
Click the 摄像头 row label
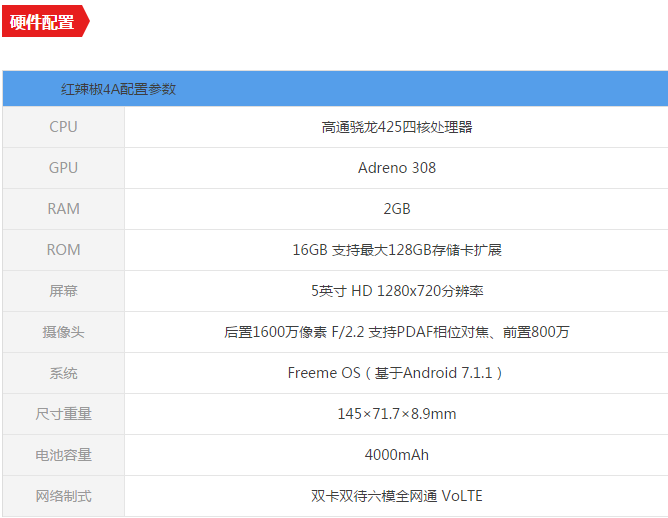pos(63,332)
